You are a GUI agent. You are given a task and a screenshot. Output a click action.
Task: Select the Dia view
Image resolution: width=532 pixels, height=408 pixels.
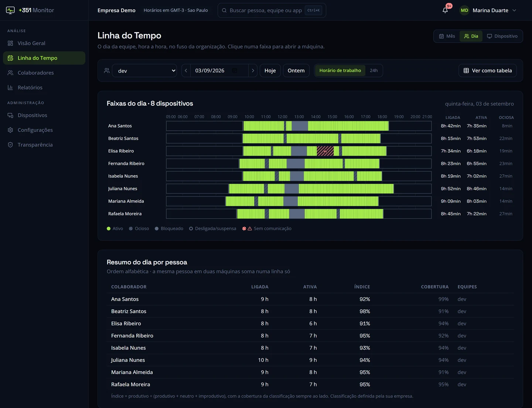point(471,36)
